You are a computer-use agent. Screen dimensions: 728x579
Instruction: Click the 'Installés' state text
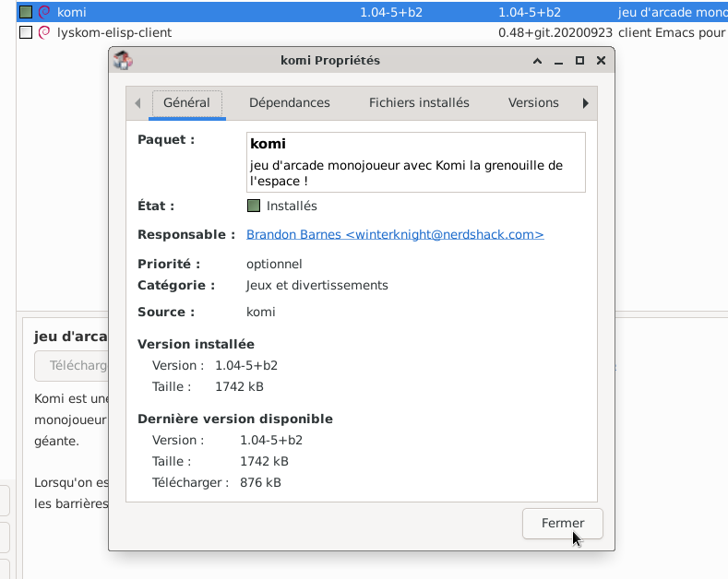292,206
